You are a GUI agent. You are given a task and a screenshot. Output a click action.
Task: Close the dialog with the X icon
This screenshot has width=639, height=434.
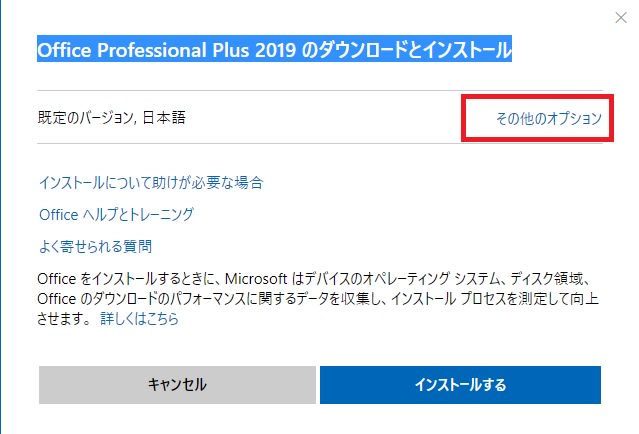point(621,18)
